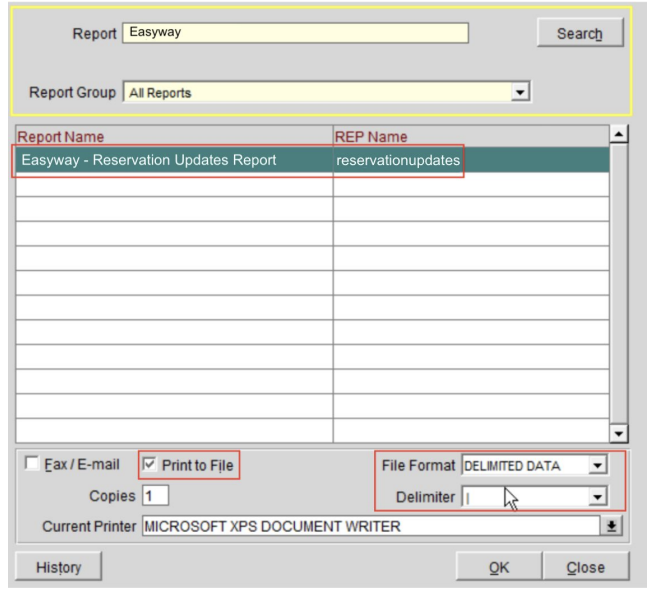Viewport: 656px width, 590px height.
Task: Click the printer select down-arrow icon
Action: pyautogui.click(x=611, y=526)
